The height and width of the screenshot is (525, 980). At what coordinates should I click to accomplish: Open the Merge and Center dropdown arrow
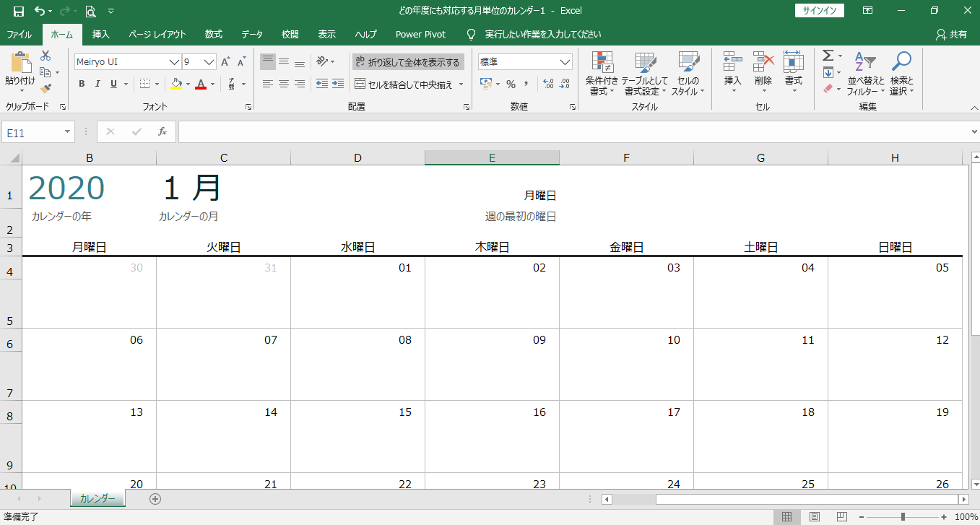(x=461, y=84)
